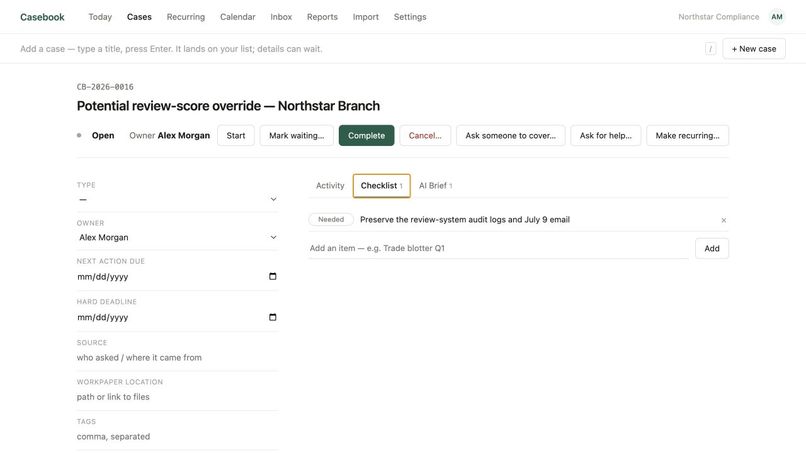Screen dimensions: 806x453
Task: Click Ask someone to cover...
Action: 510,136
